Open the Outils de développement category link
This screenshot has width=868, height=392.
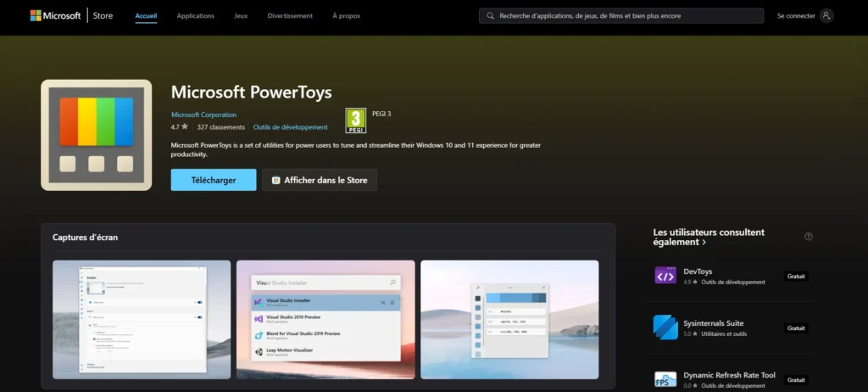click(x=291, y=127)
